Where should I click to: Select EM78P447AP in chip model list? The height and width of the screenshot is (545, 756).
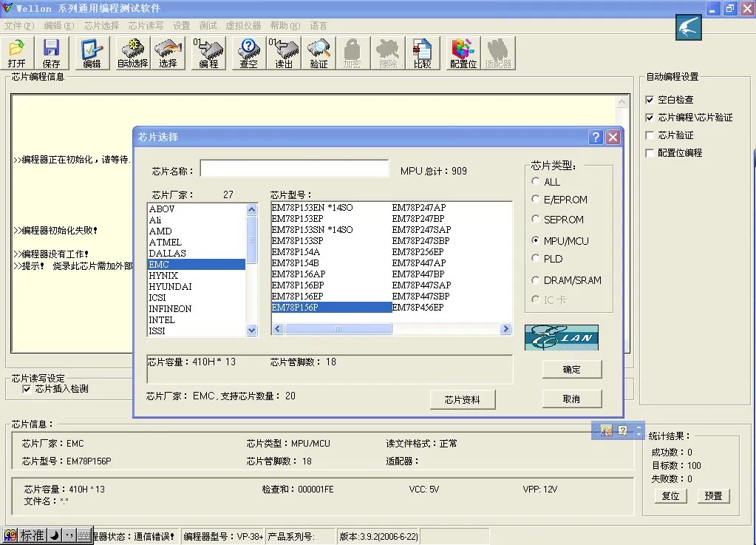point(419,263)
